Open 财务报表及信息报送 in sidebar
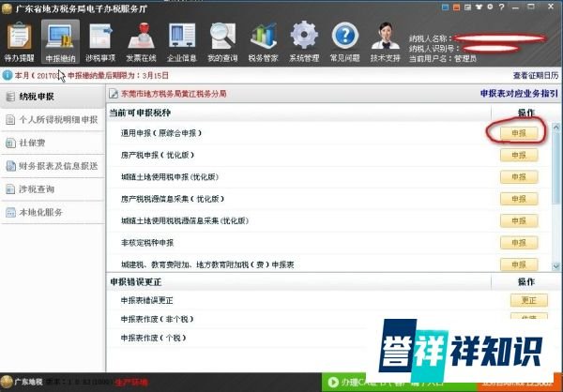 pyautogui.click(x=53, y=166)
